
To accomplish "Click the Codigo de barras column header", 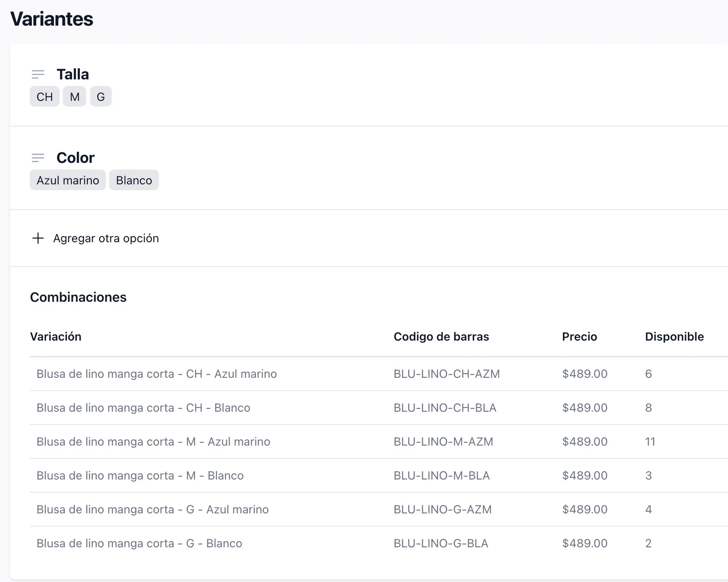I will [x=441, y=336].
